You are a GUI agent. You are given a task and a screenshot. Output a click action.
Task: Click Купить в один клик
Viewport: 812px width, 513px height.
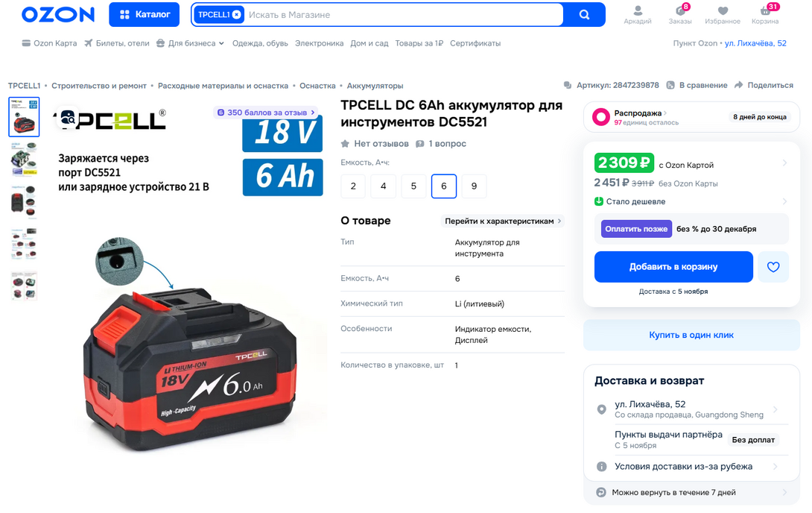(x=691, y=336)
